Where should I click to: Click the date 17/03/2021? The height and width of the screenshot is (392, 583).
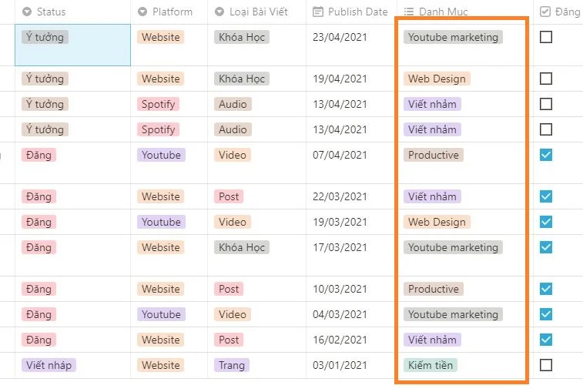tap(340, 247)
